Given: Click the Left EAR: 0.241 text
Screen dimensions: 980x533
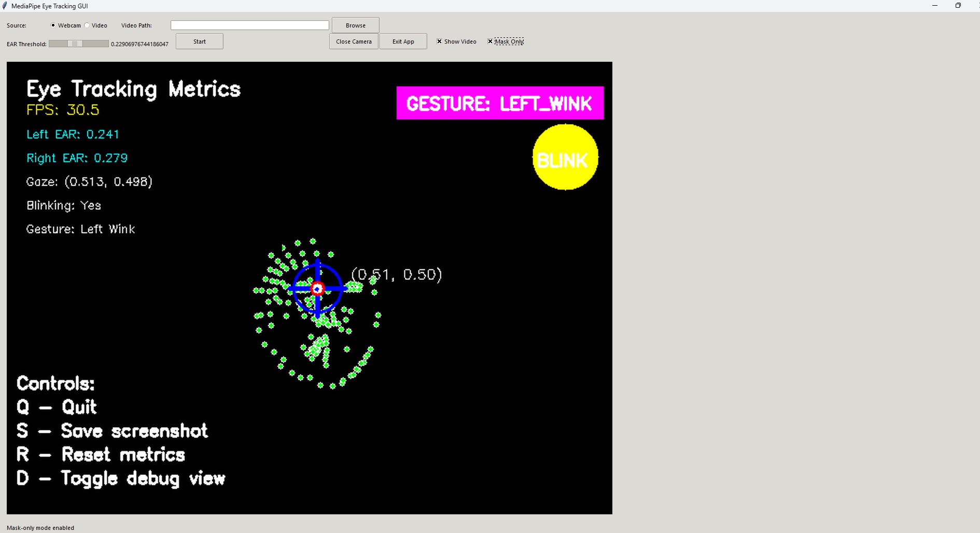Looking at the screenshot, I should coord(73,134).
